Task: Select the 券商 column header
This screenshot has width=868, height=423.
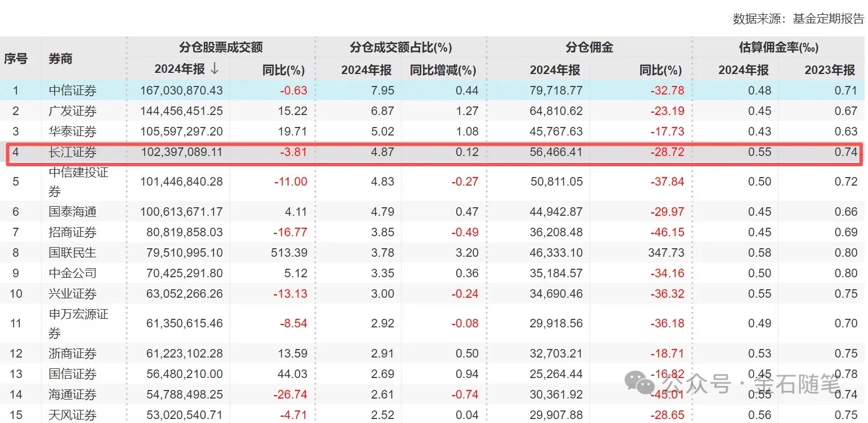Action: click(60, 59)
